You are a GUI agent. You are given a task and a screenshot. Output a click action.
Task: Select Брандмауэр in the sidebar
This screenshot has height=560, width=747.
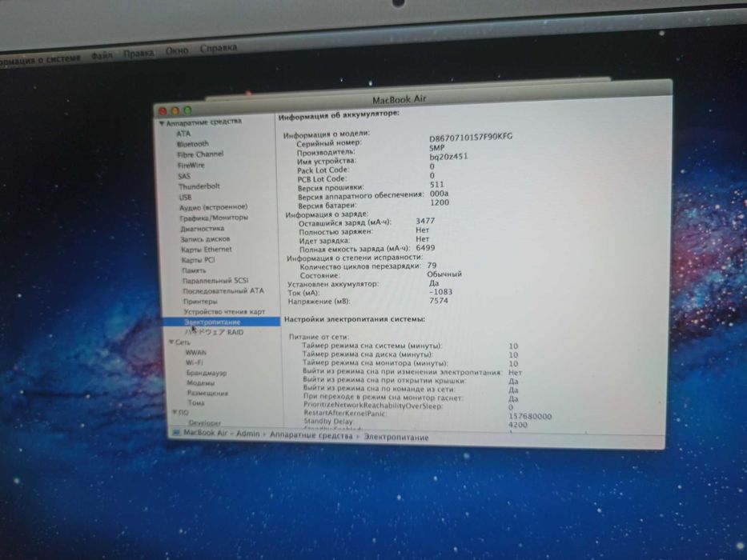click(x=207, y=373)
